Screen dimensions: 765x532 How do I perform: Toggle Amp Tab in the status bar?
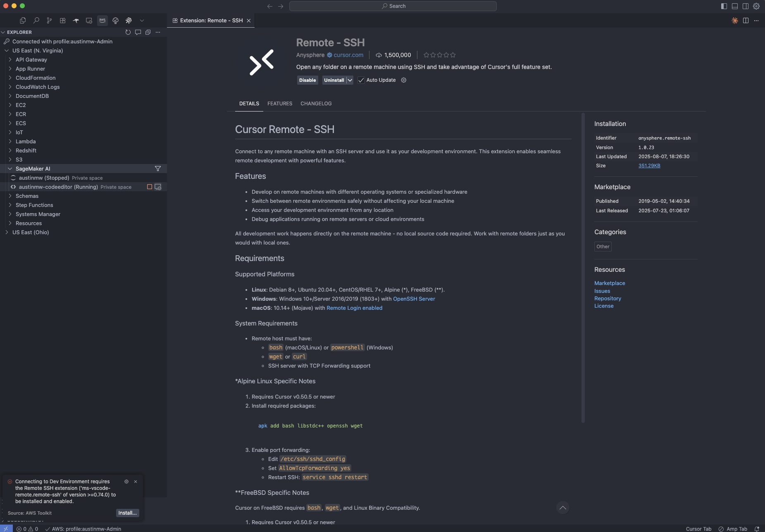(733, 529)
